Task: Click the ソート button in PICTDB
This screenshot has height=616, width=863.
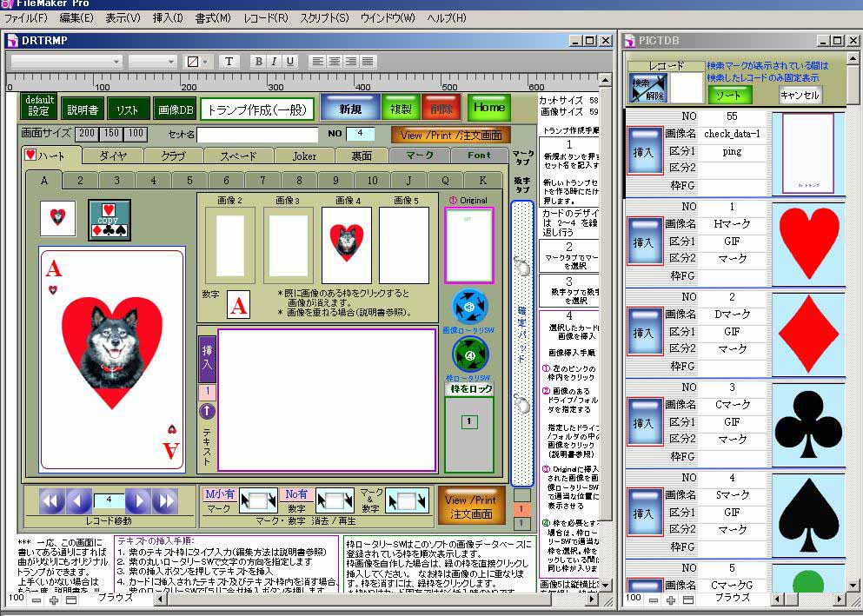Action: tap(728, 96)
